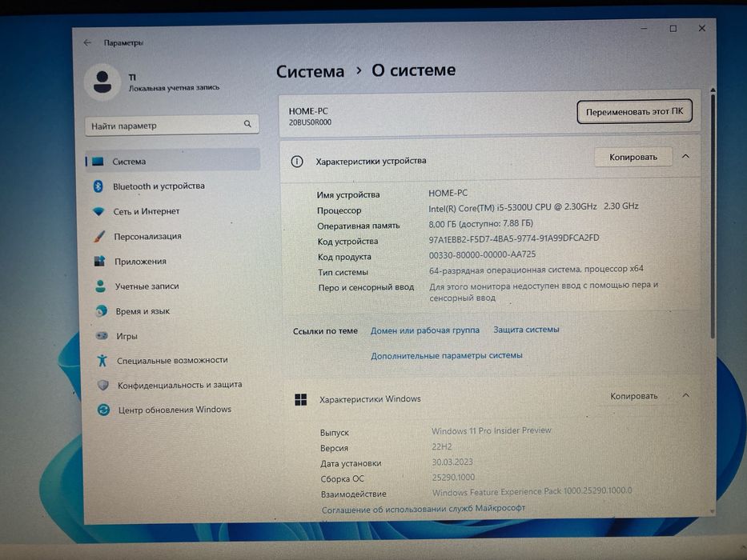
Task: Open the Система settings category
Action: tap(173, 161)
